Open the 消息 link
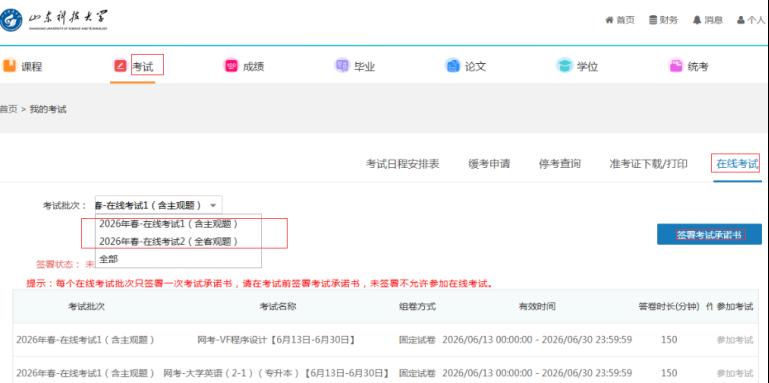This screenshot has width=769, height=383. click(714, 20)
